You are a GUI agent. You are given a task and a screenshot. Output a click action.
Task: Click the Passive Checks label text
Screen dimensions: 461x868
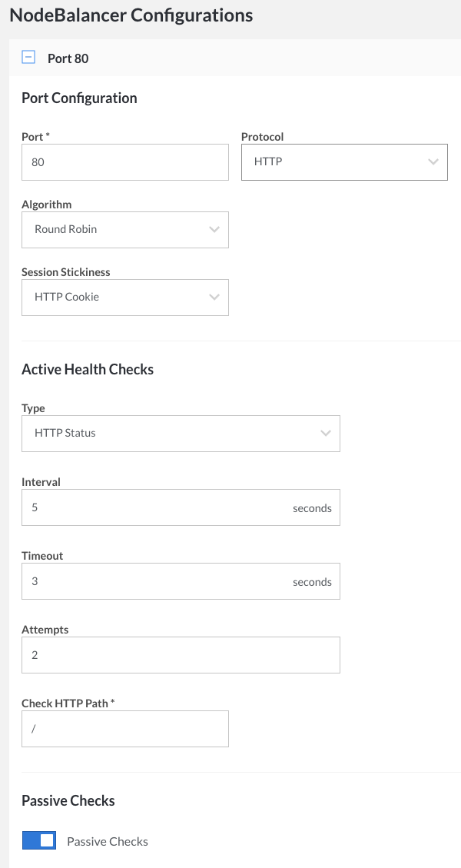point(107,841)
